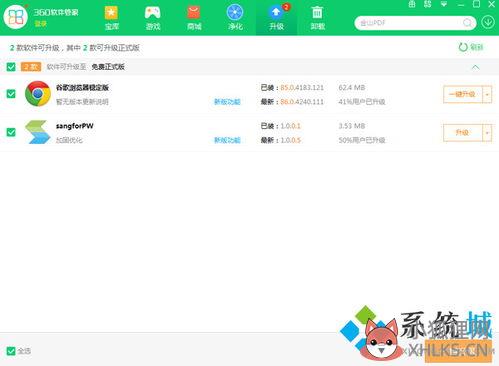Click the search magnifier icon
This screenshot has height=366, width=499.
(x=467, y=23)
